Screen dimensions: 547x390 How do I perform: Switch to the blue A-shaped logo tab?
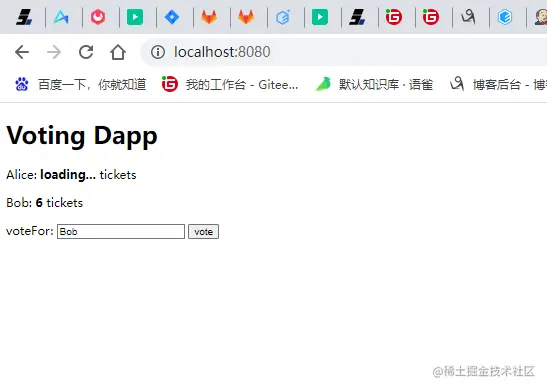click(61, 16)
